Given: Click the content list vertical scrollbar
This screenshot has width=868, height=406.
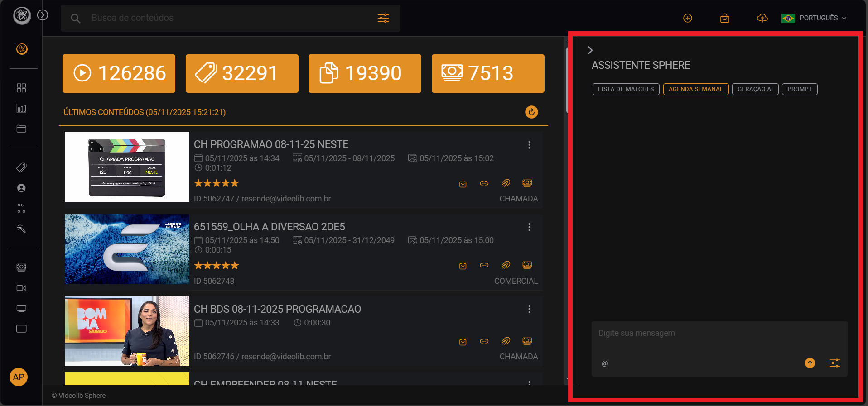Looking at the screenshot, I should (x=567, y=79).
